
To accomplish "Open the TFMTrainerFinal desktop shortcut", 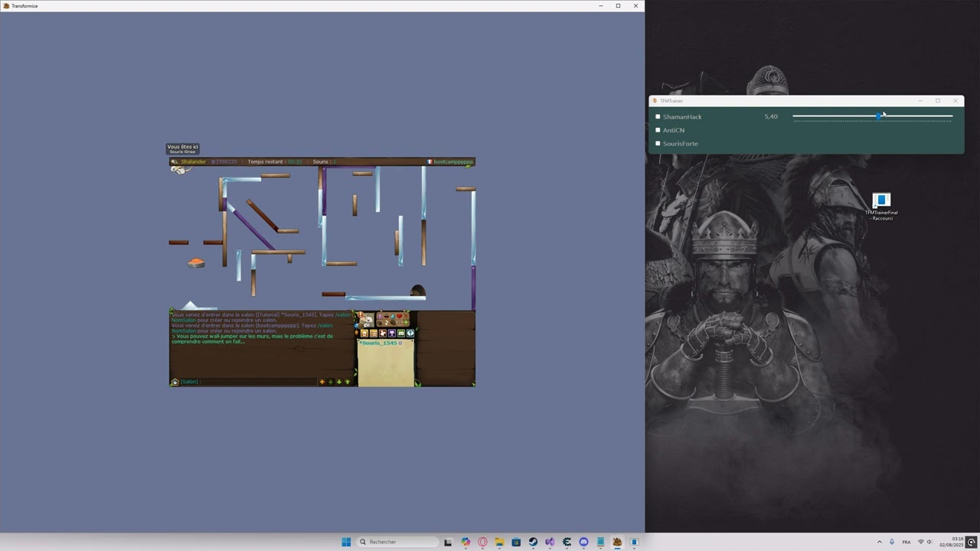I will click(x=881, y=207).
